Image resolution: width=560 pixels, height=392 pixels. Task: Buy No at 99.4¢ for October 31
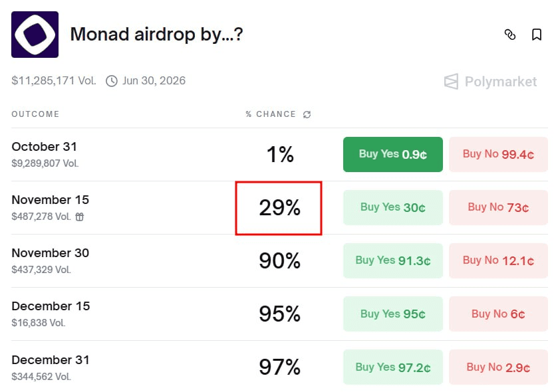498,154
